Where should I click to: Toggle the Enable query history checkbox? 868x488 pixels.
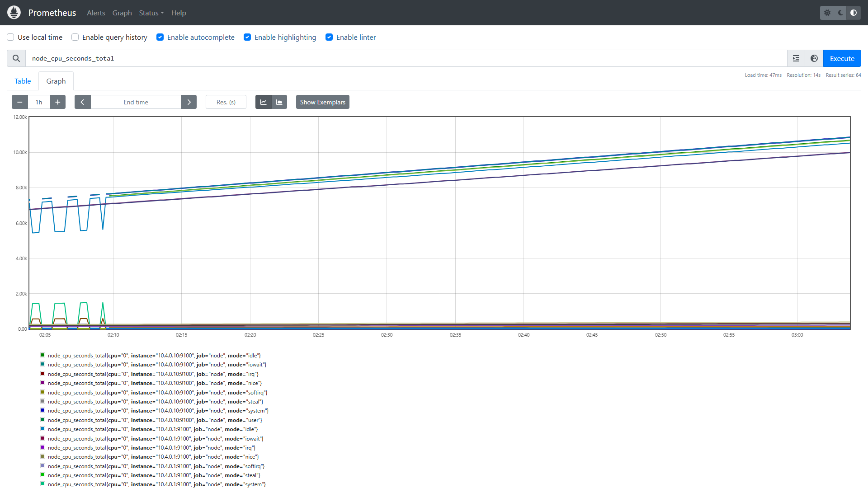click(75, 37)
